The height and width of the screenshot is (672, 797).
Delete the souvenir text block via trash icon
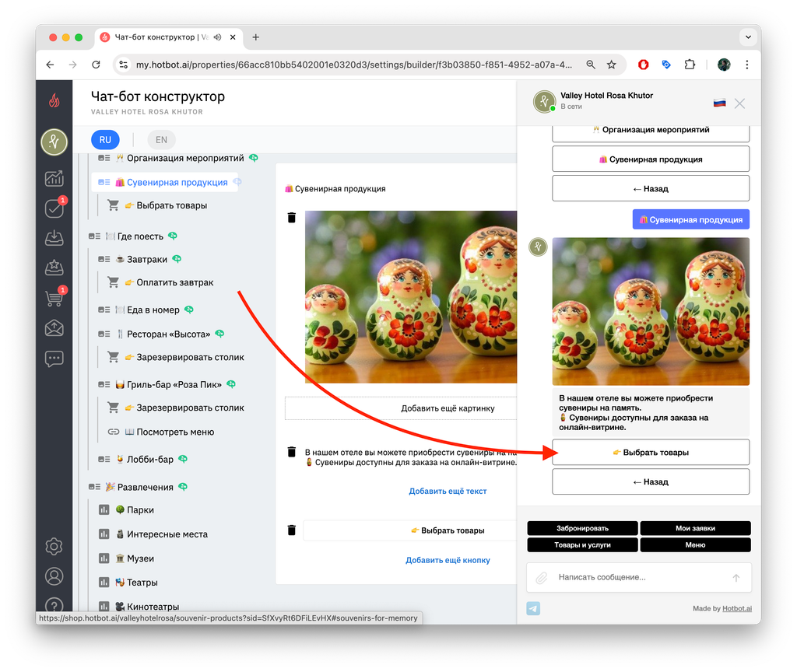(x=291, y=452)
